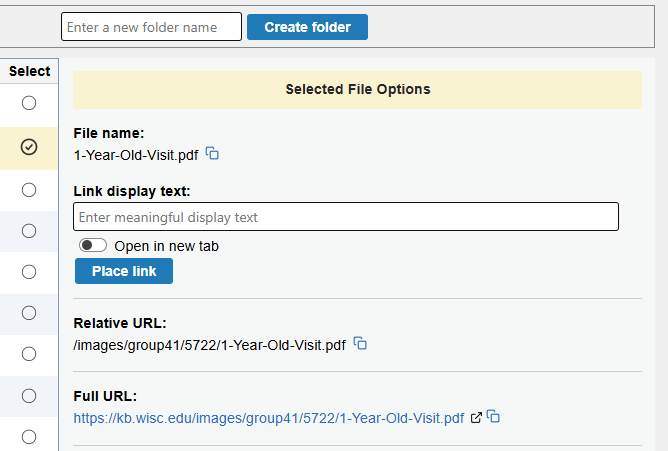The height and width of the screenshot is (451, 668).
Task: Copy the relative URL to clipboard
Action: (361, 344)
